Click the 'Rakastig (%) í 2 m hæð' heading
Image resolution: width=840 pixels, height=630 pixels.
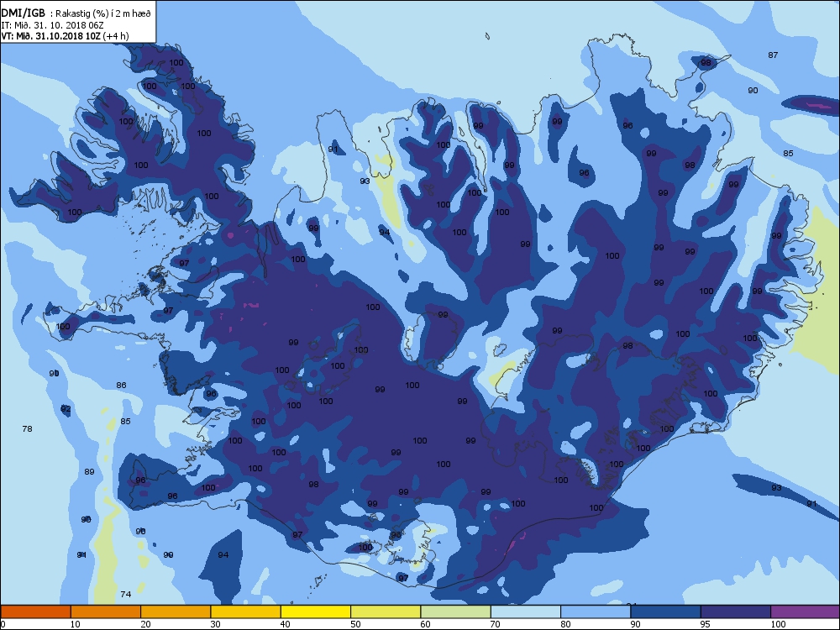pyautogui.click(x=102, y=14)
